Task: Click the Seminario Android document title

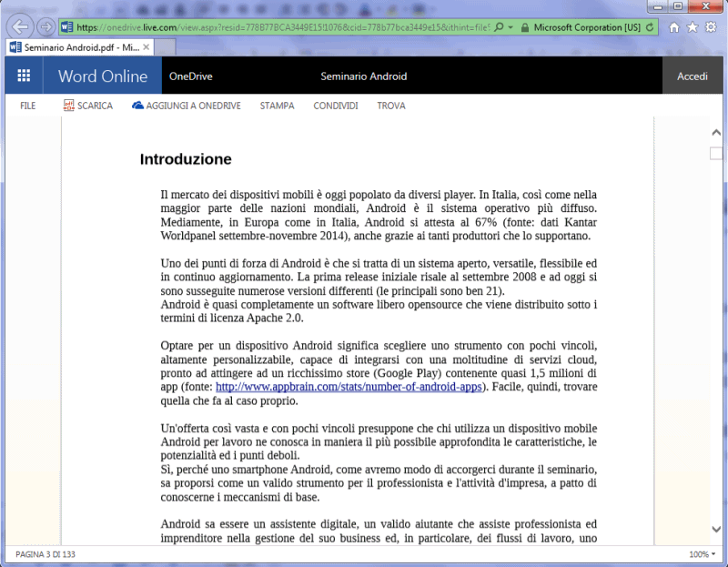Action: 363,76
